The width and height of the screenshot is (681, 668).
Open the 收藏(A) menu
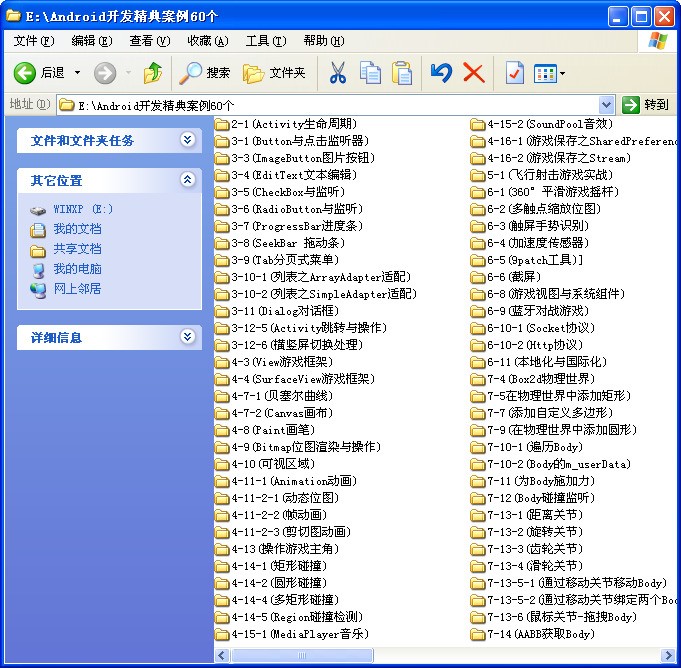pyautogui.click(x=208, y=41)
